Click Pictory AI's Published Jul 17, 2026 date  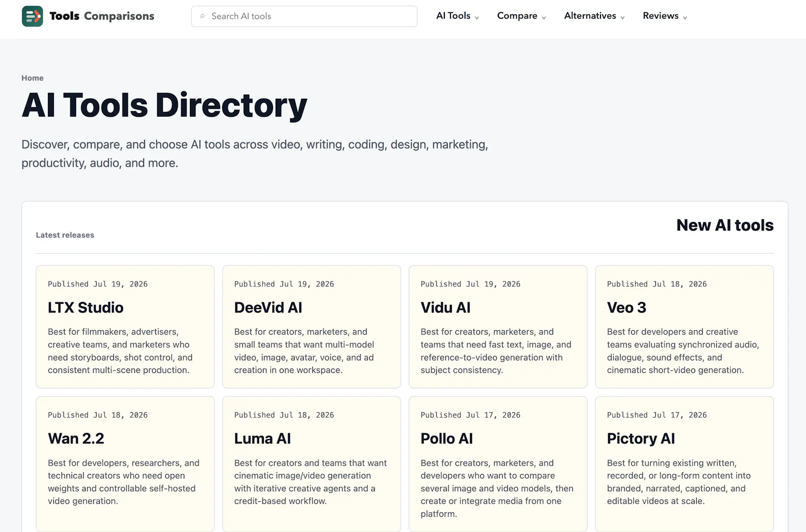coord(657,415)
